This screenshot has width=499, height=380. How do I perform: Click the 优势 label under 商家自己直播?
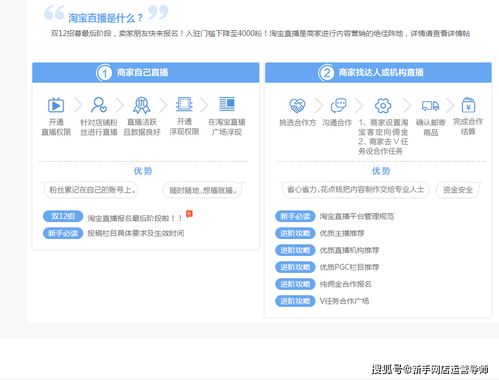tap(143, 171)
